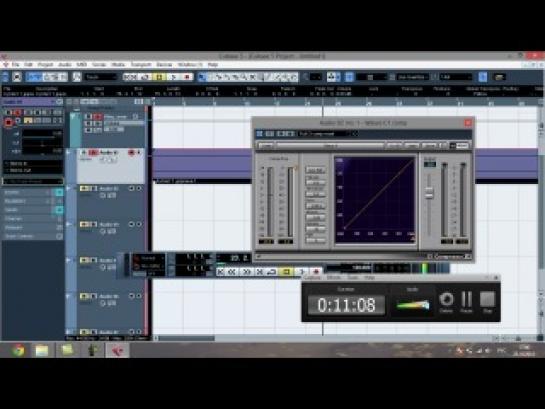Open File Explorer from the taskbar

42,350
